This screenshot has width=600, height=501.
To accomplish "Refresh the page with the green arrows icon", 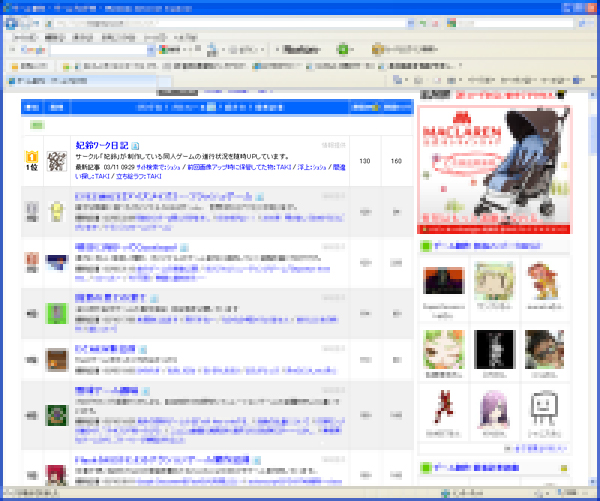I will [423, 24].
